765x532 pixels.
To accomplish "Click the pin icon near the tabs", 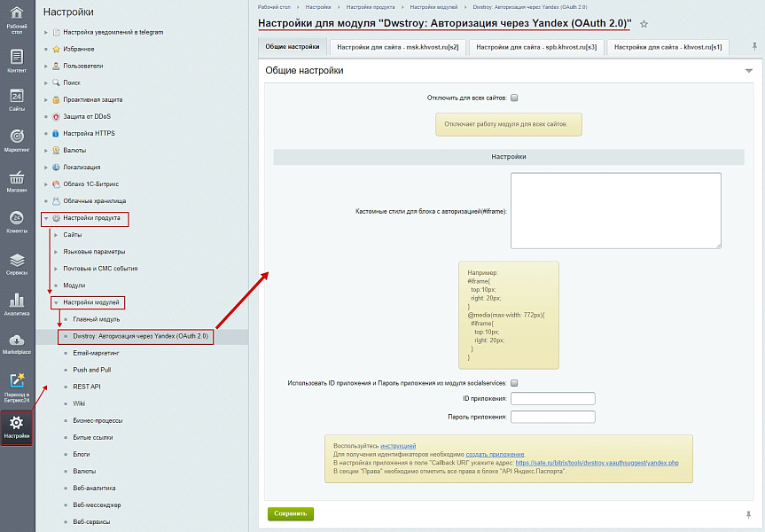I will point(754,45).
